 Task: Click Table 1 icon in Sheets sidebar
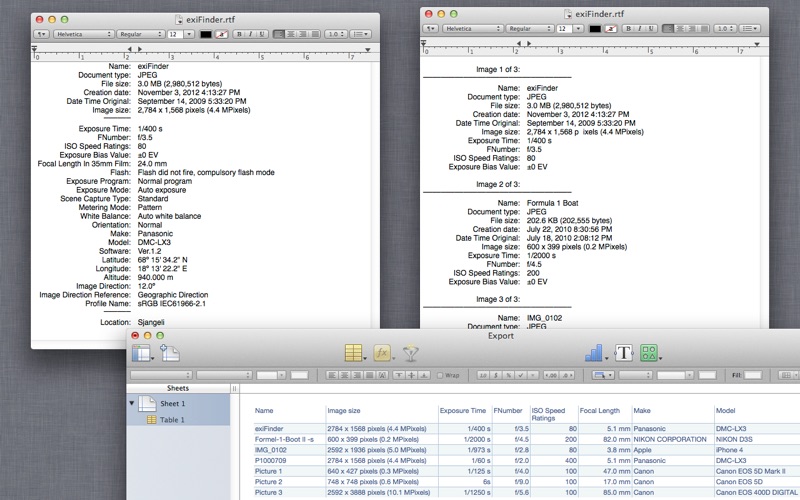(152, 419)
